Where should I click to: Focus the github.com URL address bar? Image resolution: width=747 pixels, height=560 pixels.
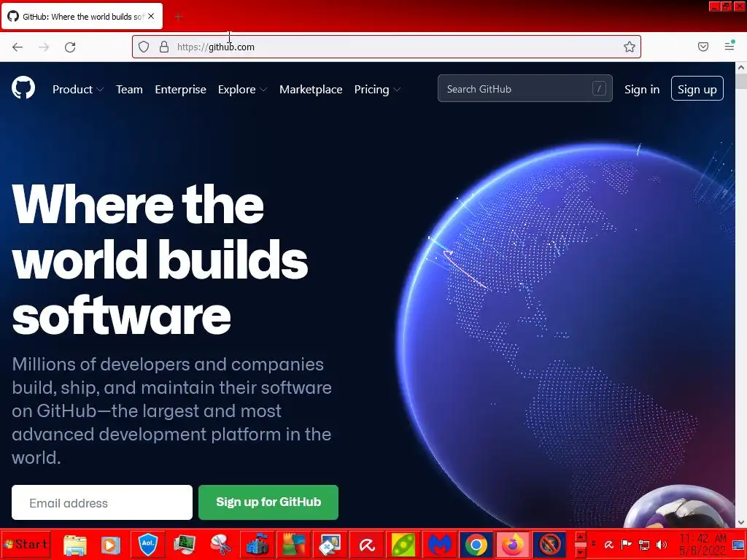pyautogui.click(x=387, y=47)
